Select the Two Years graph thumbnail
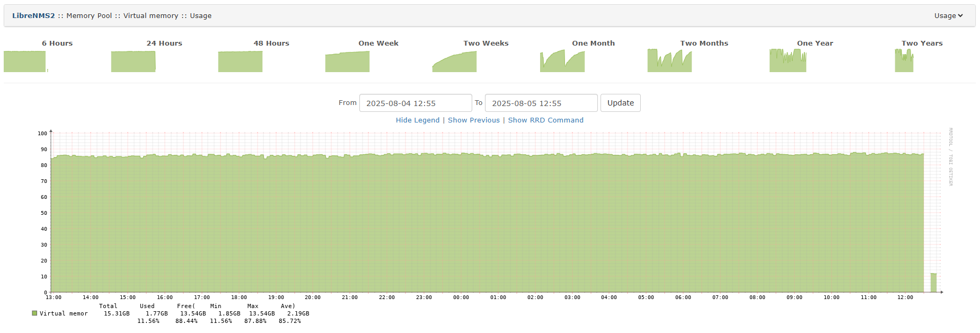 [904, 61]
